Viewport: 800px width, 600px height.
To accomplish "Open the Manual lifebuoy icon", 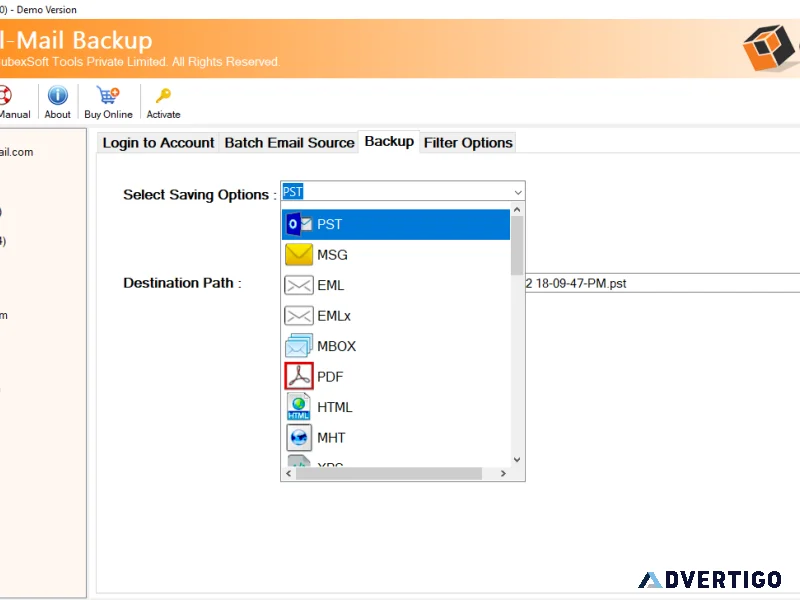I will (5, 95).
